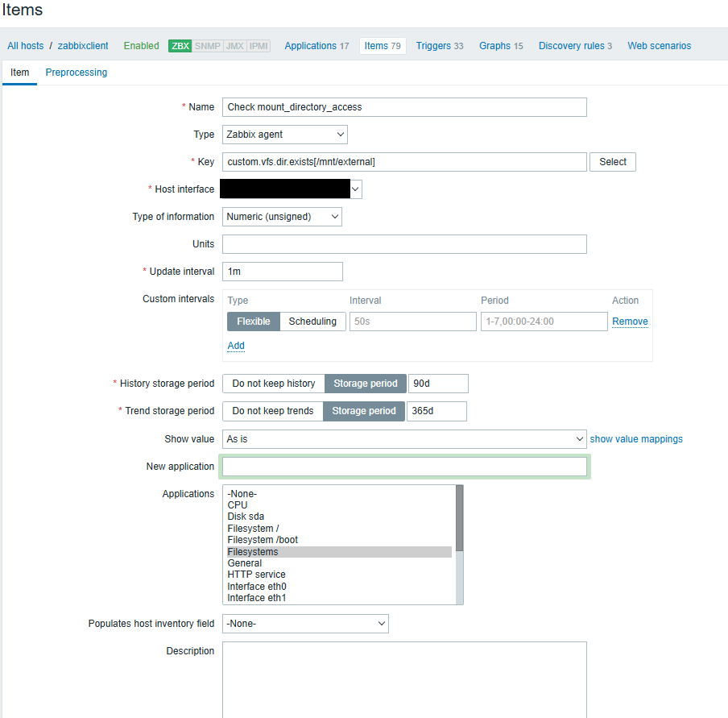The image size is (728, 718).
Task: Go to Discovery rules section
Action: [575, 46]
